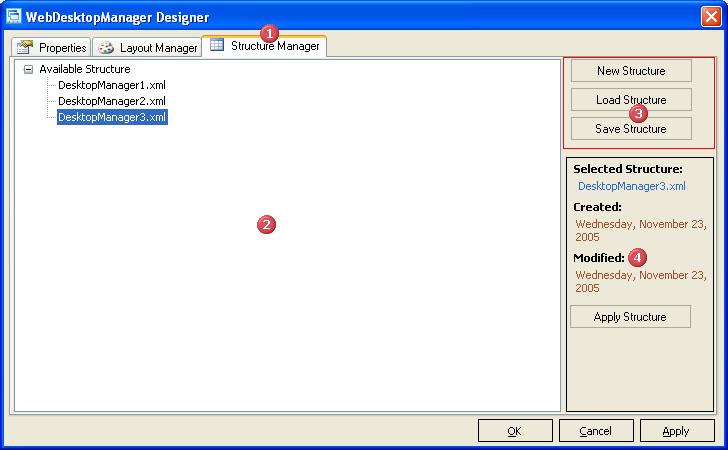Confirm the dialog with OK

point(515,431)
